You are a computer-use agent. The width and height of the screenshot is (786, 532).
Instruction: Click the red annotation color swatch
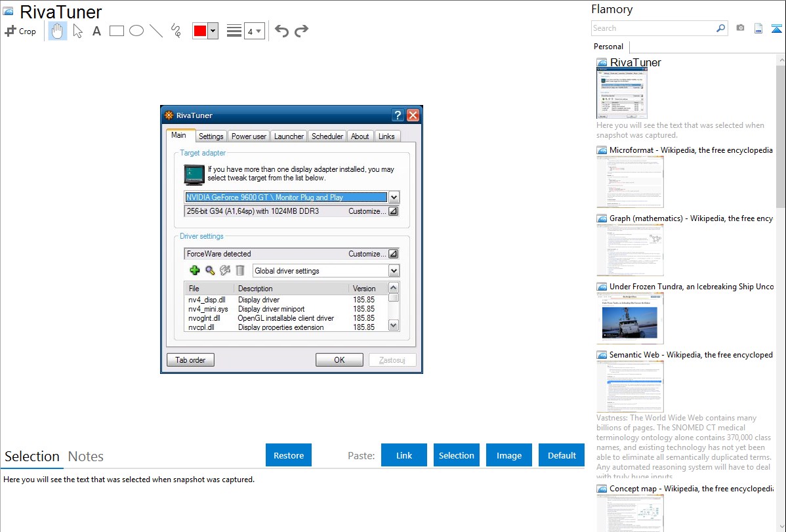click(200, 31)
